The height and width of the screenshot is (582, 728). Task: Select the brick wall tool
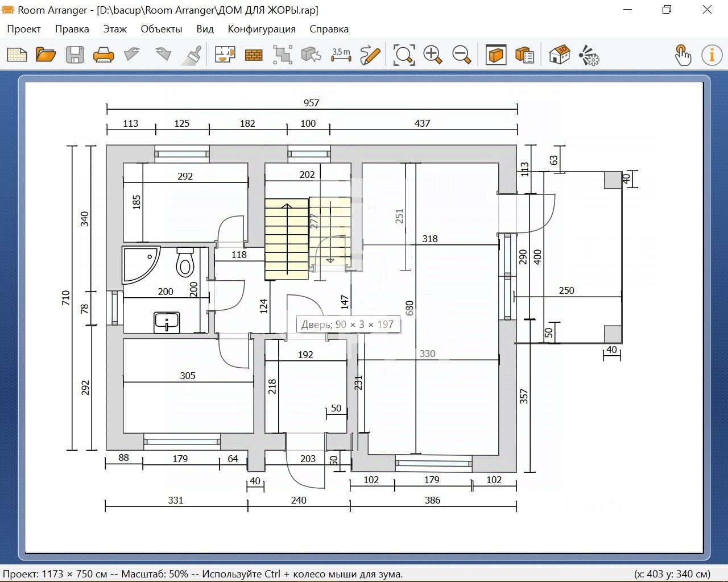point(254,55)
